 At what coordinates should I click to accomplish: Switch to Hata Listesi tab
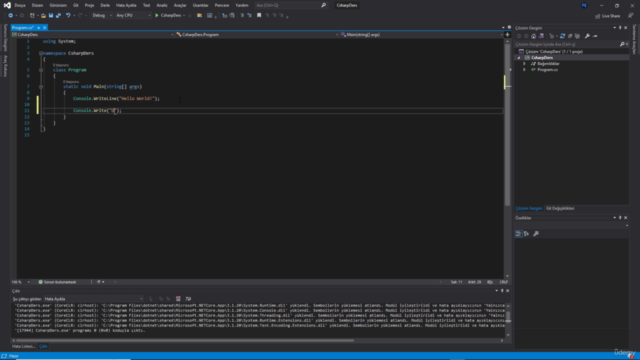23,346
